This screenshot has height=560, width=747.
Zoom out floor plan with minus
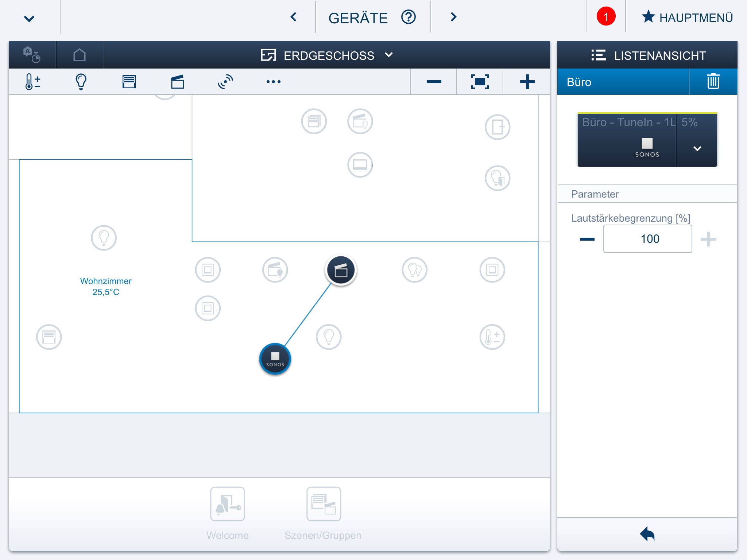(434, 82)
